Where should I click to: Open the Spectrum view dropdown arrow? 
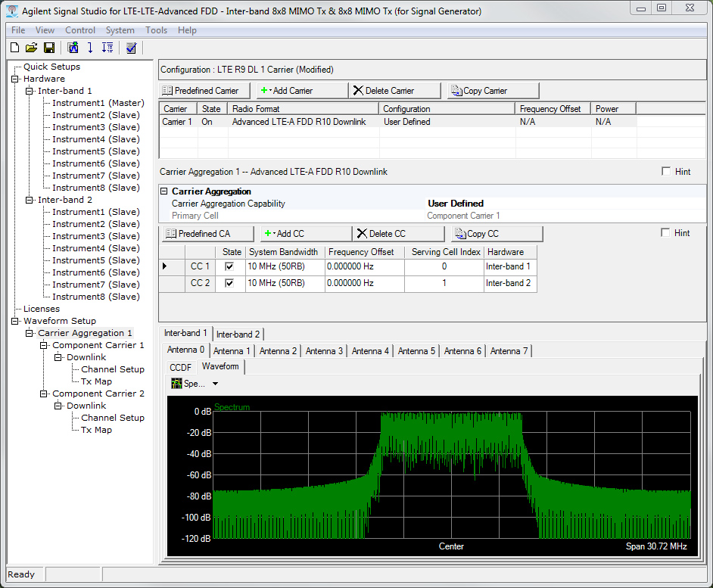pyautogui.click(x=215, y=384)
